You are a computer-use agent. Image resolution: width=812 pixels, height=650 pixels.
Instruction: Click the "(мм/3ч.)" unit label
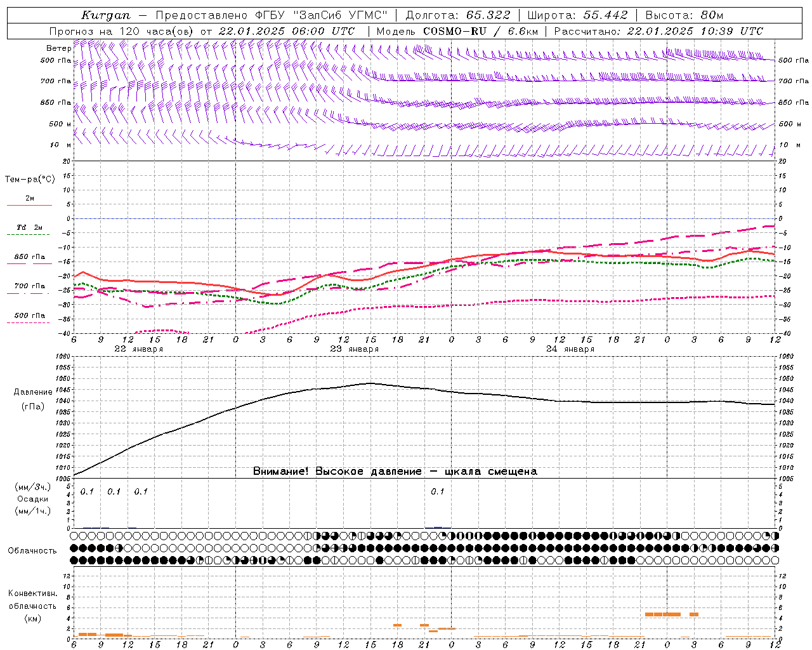pos(32,487)
